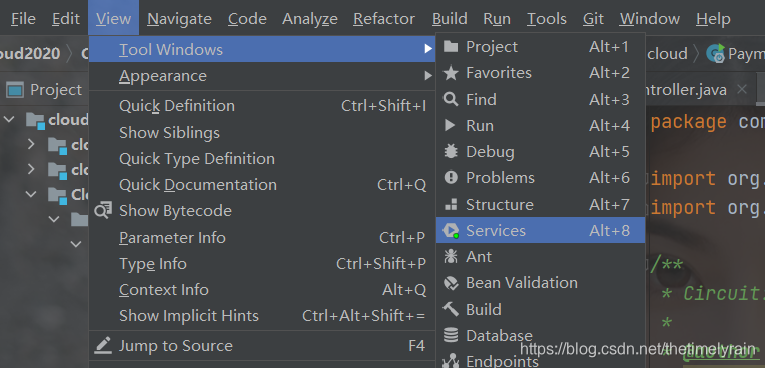
Task: Open the Ant tool window icon
Action: tap(451, 257)
